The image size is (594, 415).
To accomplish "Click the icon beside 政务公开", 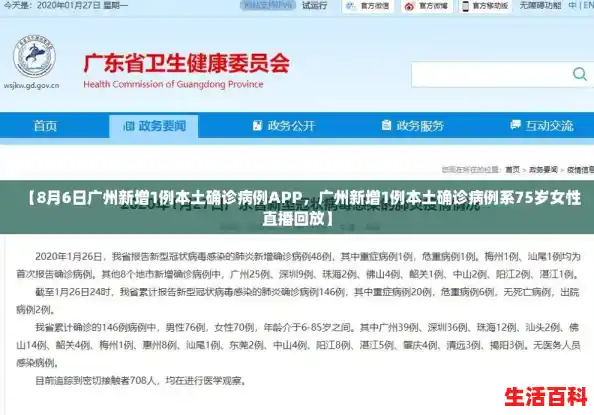I will (257, 125).
